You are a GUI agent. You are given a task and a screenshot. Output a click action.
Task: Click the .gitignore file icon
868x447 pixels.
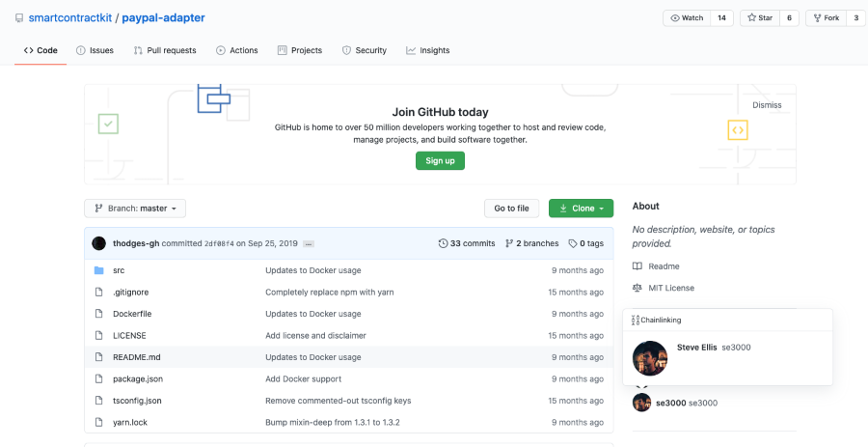99,292
